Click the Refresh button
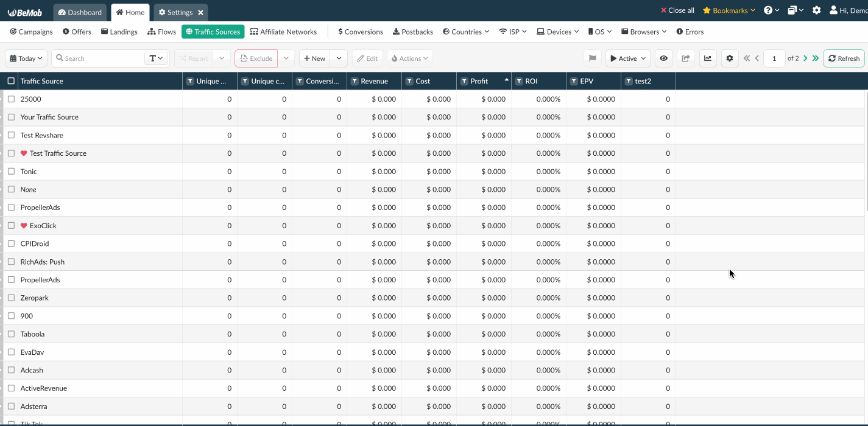Viewport: 868px width, 426px height. click(x=844, y=58)
